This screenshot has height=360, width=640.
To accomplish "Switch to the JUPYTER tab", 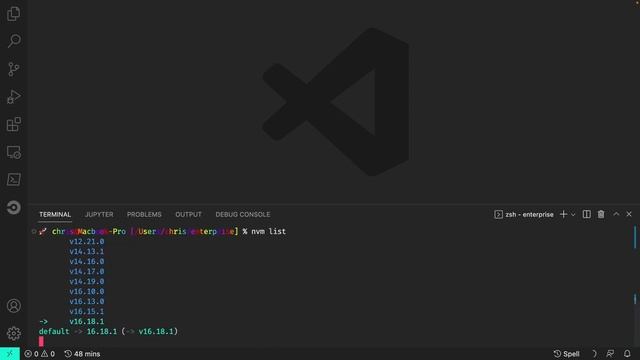I will tap(99, 214).
